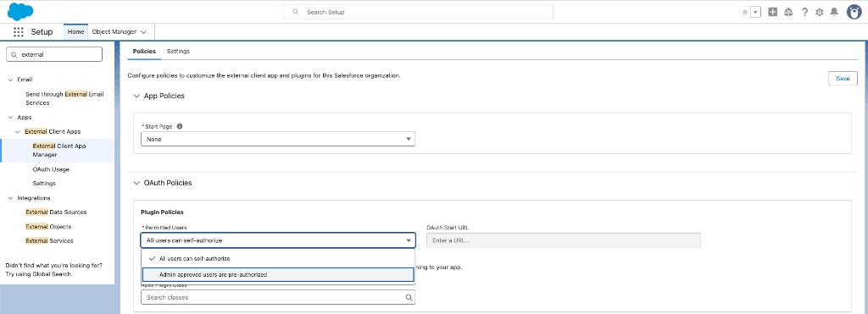Open the sidebar Settings item under External Client Apps
Viewport: 868px width, 314px height.
(44, 183)
